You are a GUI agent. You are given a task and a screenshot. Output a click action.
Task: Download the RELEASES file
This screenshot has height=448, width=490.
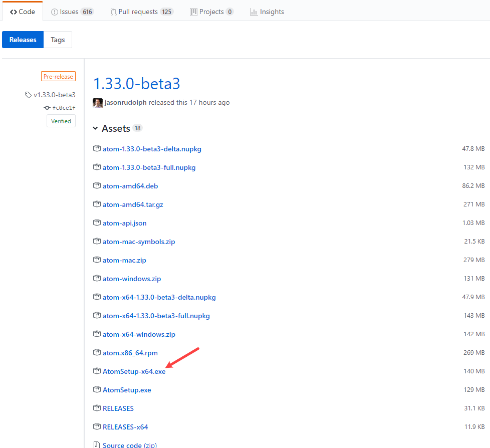click(118, 408)
